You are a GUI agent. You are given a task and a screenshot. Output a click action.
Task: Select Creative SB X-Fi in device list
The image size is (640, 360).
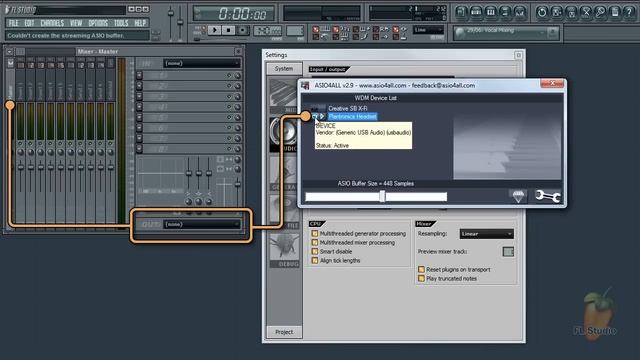pyautogui.click(x=348, y=109)
